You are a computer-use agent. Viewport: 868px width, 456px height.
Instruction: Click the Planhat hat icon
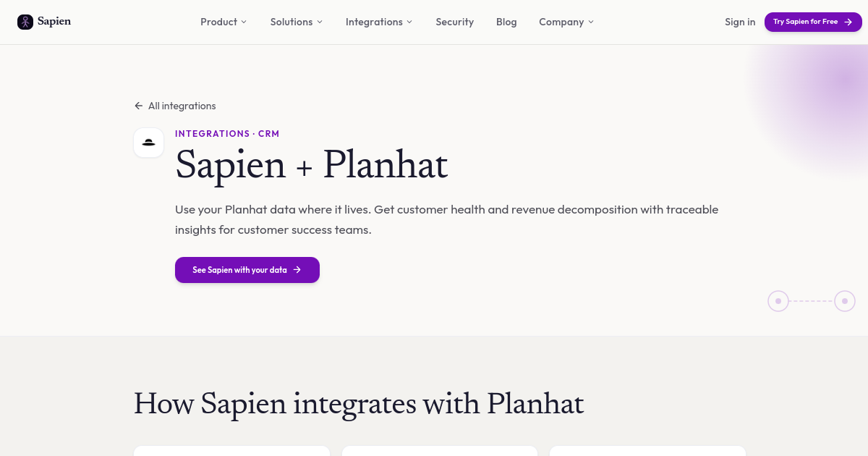148,143
